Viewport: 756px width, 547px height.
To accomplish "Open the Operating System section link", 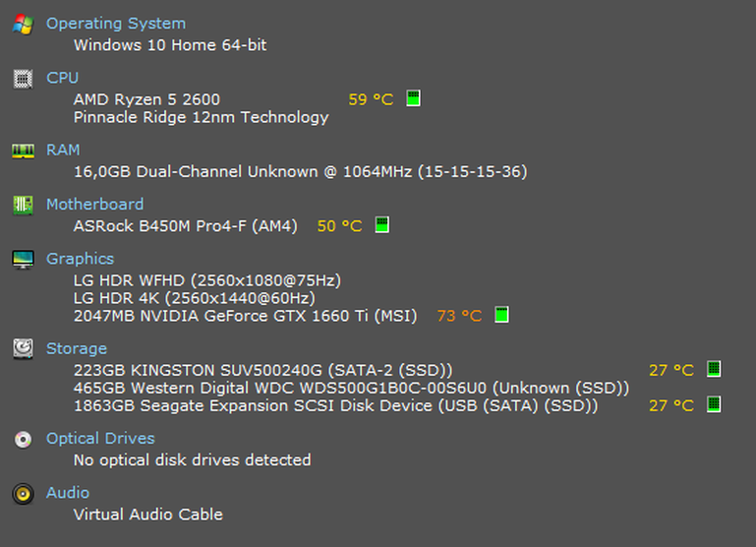I will [x=115, y=24].
